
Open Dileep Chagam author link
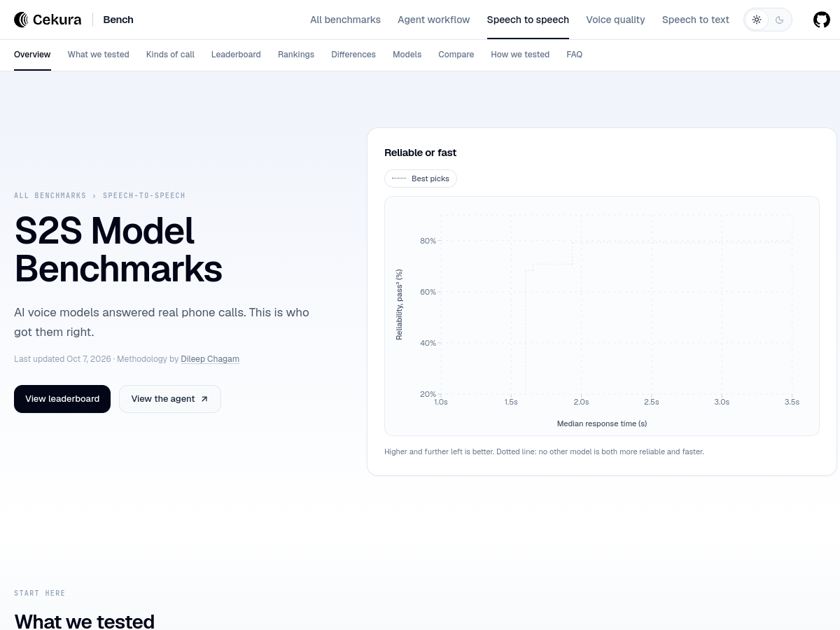click(210, 359)
